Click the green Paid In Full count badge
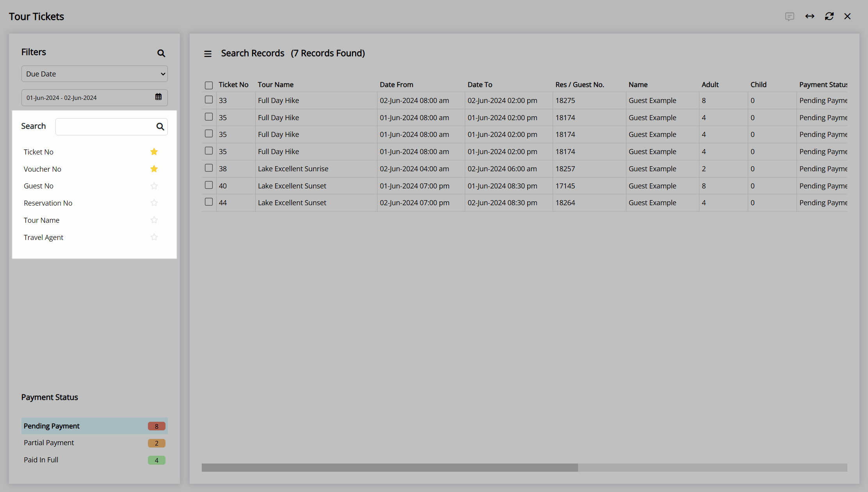Image resolution: width=868 pixels, height=492 pixels. click(157, 460)
